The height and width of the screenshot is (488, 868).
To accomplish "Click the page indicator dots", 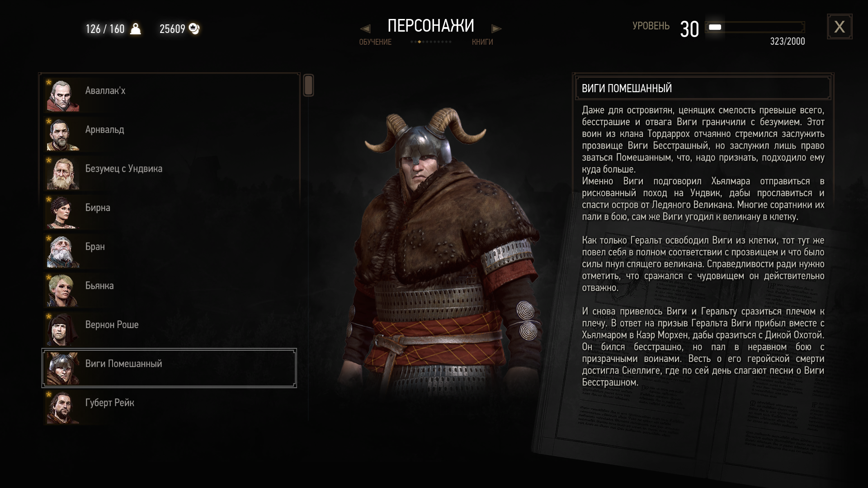I will 431,42.
